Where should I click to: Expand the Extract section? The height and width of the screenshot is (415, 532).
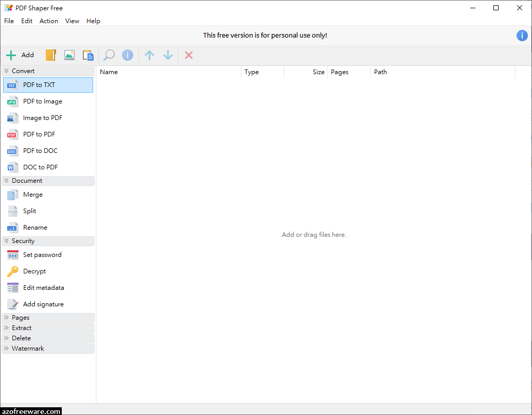(x=48, y=328)
